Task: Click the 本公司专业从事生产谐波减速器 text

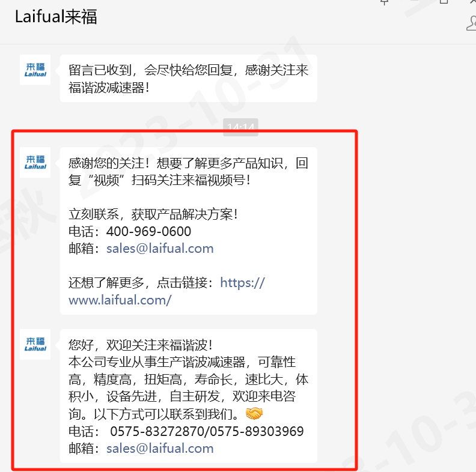Action: coord(157,362)
